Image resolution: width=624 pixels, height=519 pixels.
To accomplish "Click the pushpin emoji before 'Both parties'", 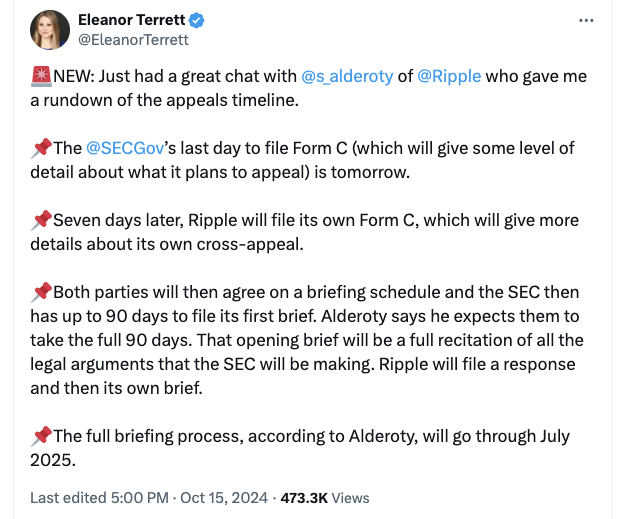I will tap(41, 292).
